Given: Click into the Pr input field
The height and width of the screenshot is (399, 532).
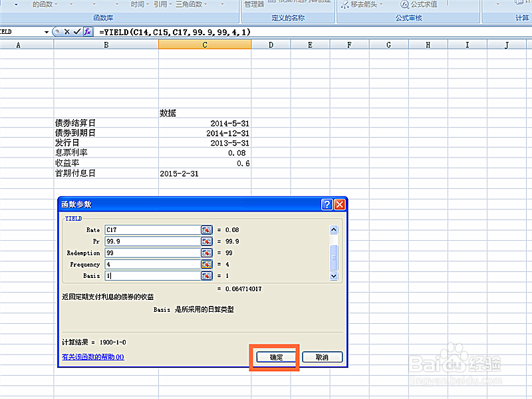Looking at the screenshot, I should point(153,241).
